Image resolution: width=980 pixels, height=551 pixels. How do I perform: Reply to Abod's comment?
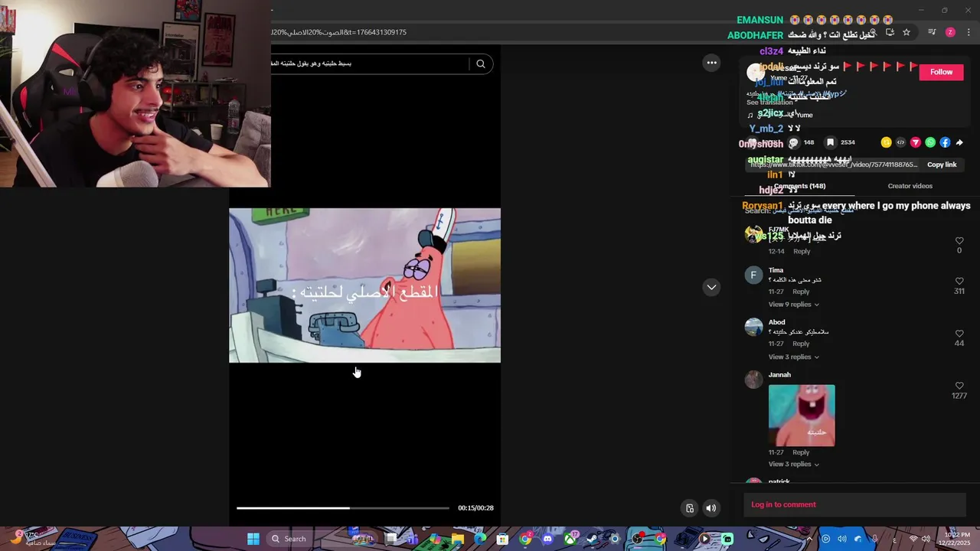point(801,344)
